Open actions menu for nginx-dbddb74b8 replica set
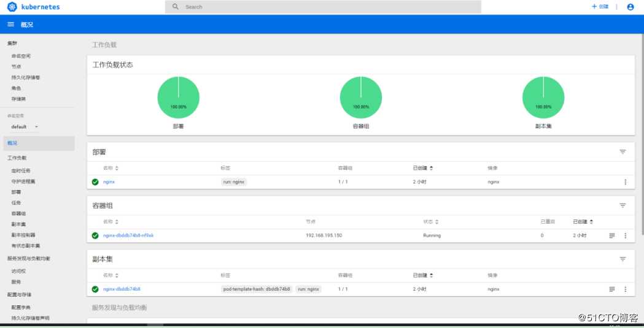The height and width of the screenshot is (328, 644). (x=625, y=289)
